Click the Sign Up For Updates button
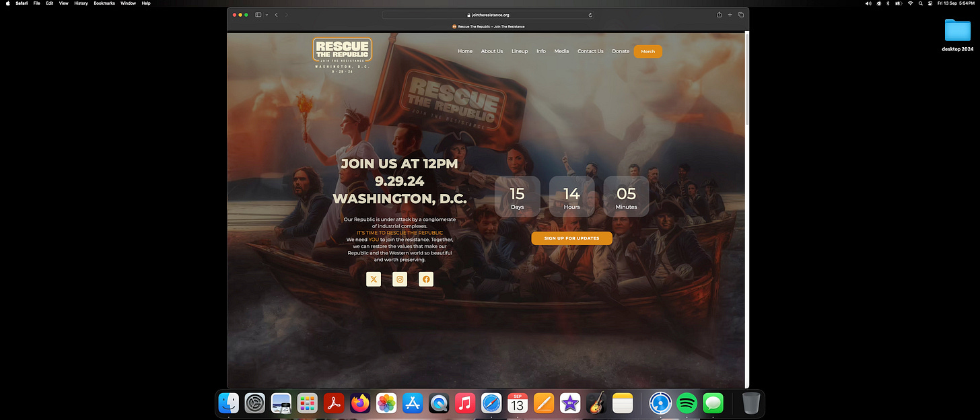This screenshot has height=420, width=980. (571, 238)
